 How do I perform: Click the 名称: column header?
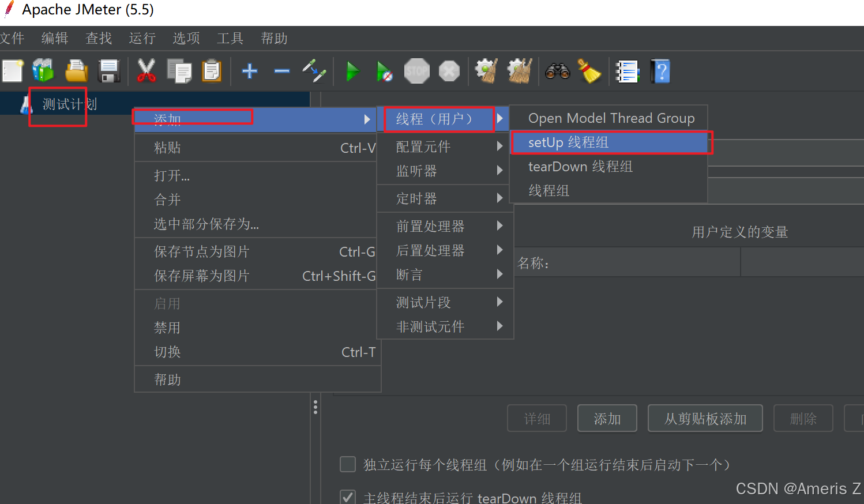627,263
